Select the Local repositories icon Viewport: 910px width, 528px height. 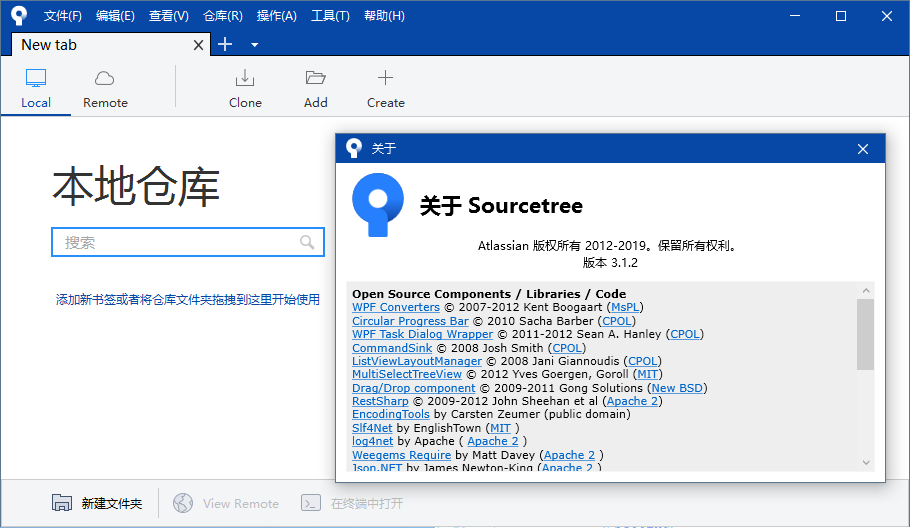point(36,78)
